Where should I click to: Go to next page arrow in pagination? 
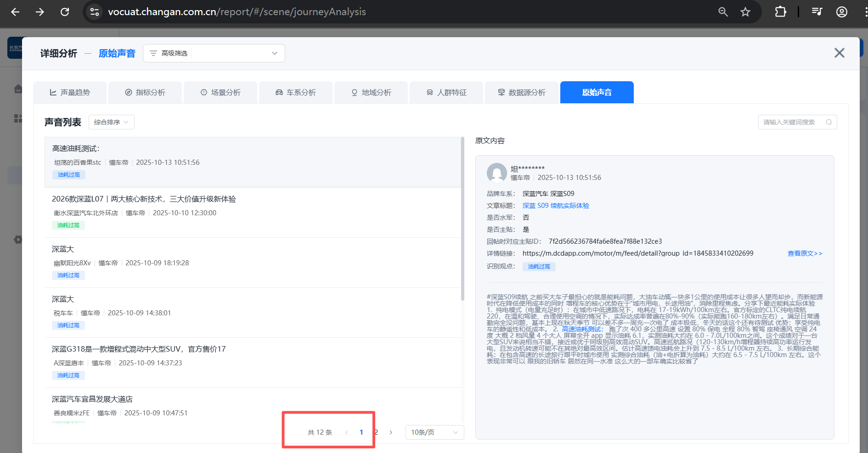coord(391,432)
